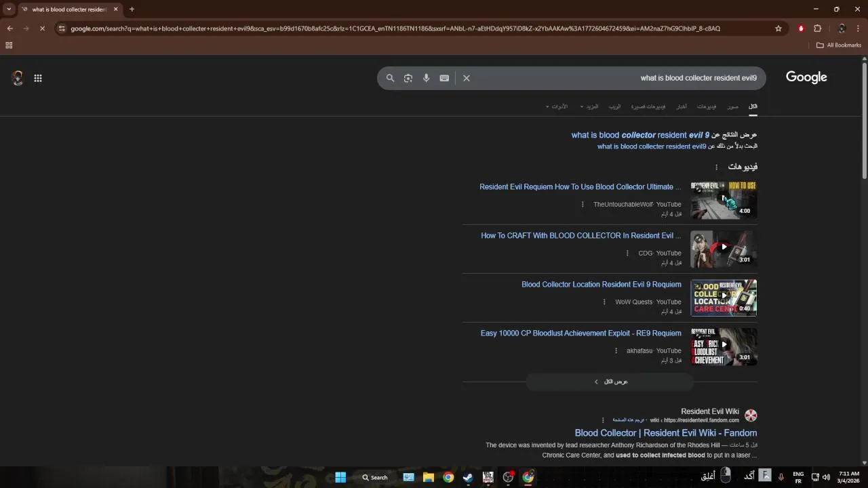This screenshot has height=488, width=868.
Task: Click the red extension icon in toolbar
Action: (x=801, y=28)
